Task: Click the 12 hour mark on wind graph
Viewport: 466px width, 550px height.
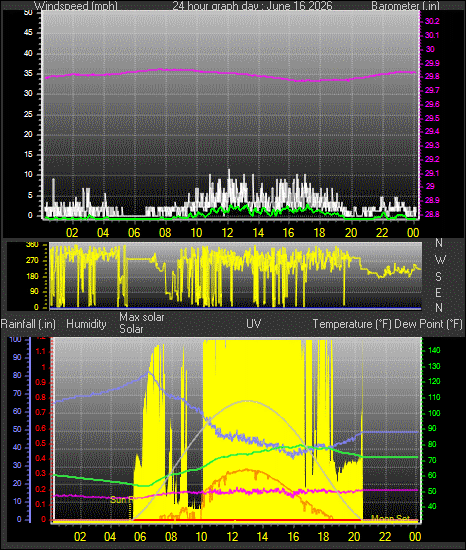Action: point(227,233)
